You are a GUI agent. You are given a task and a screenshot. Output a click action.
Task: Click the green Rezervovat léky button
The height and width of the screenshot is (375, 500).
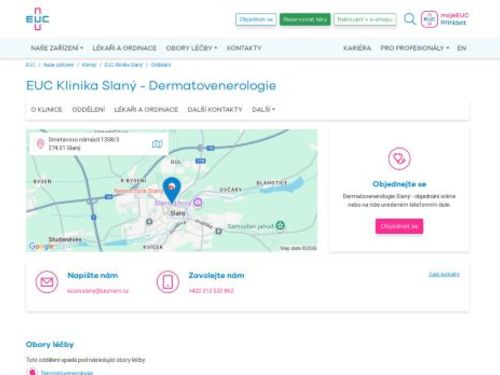pos(305,19)
